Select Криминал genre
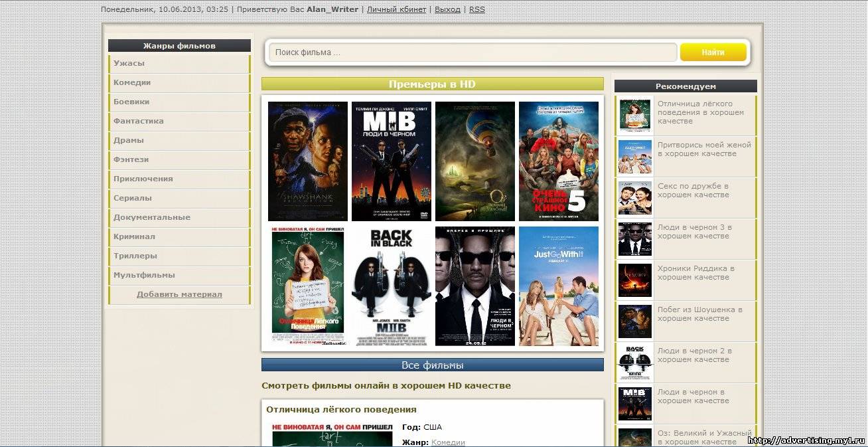The image size is (868, 447). [x=179, y=237]
